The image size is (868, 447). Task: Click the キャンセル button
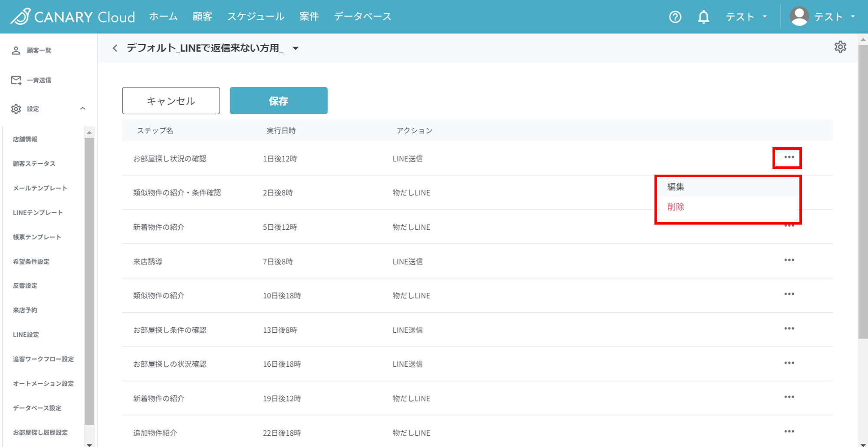(171, 101)
